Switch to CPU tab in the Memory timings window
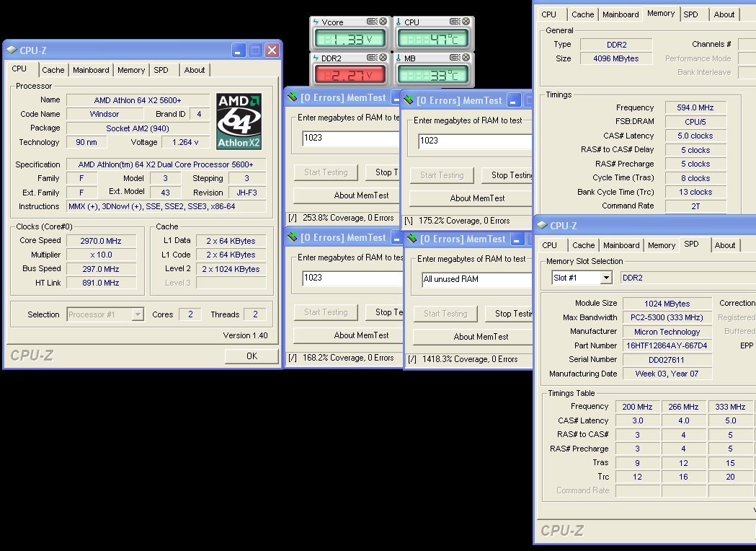This screenshot has height=551, width=756. pyautogui.click(x=548, y=14)
